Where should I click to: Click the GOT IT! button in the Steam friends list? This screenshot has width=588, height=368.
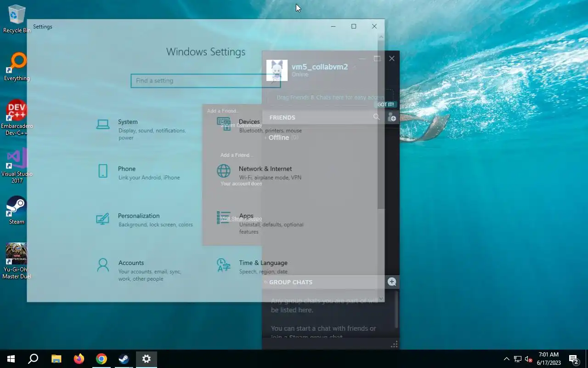(x=385, y=104)
